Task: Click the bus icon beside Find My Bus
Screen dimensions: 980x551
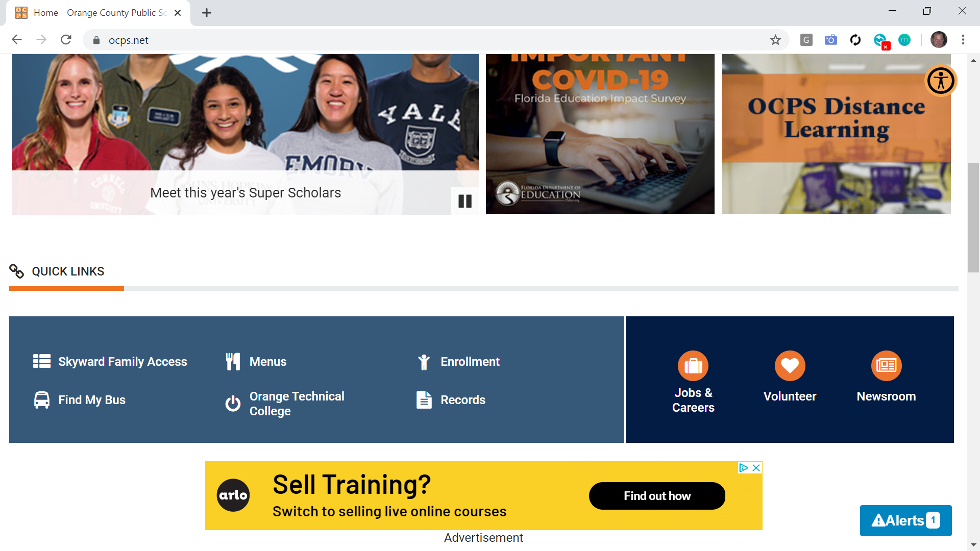Action: pyautogui.click(x=42, y=400)
